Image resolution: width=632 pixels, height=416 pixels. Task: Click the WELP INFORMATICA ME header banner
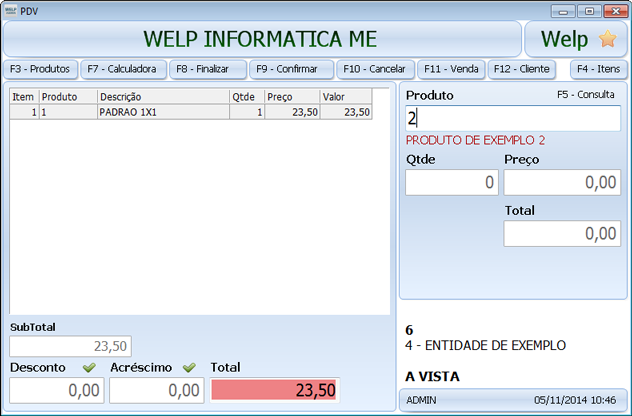click(x=262, y=39)
